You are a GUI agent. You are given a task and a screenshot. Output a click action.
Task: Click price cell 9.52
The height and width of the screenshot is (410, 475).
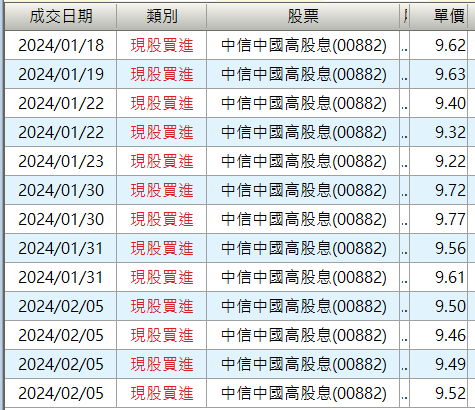[439, 393]
